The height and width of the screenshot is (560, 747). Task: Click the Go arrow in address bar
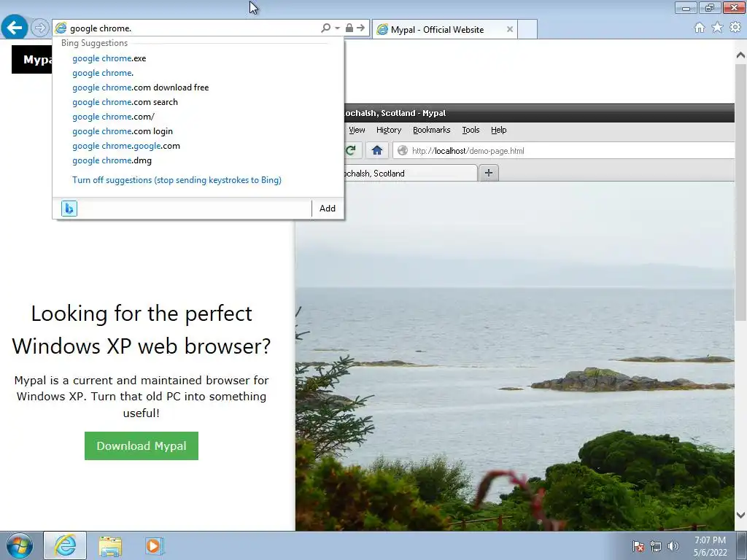pos(360,28)
